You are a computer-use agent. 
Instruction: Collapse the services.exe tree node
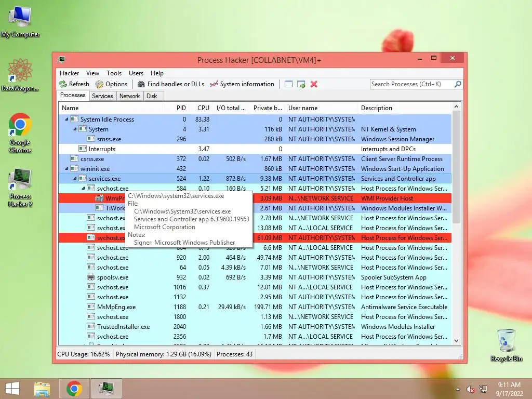75,178
